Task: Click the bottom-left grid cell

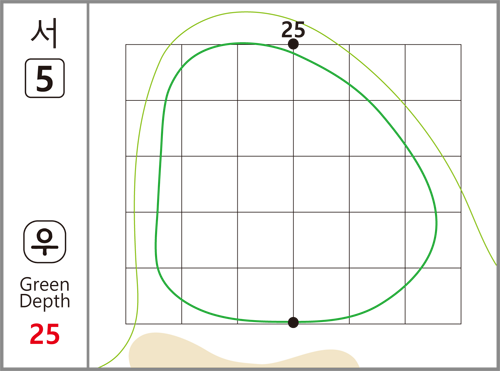Action: 153,296
